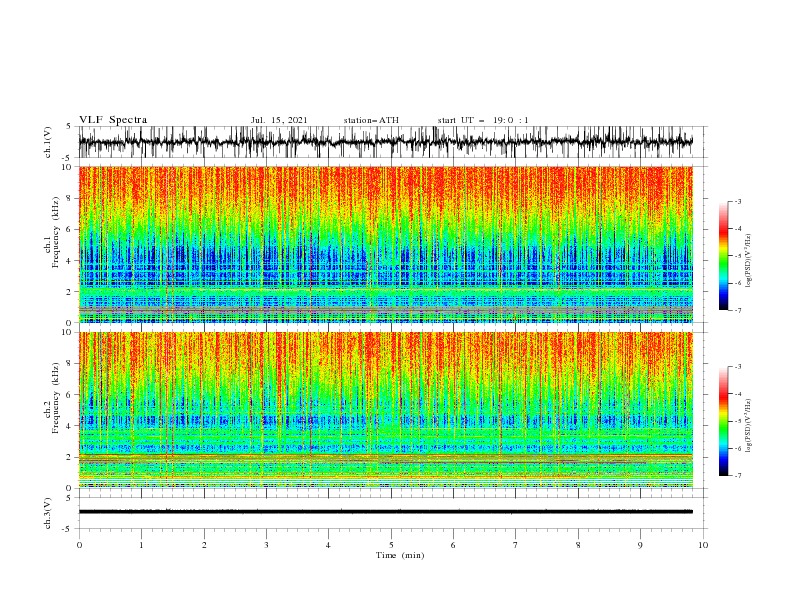Click the "start UT = 19:0 :1" text
This screenshot has width=792, height=612.
click(483, 120)
